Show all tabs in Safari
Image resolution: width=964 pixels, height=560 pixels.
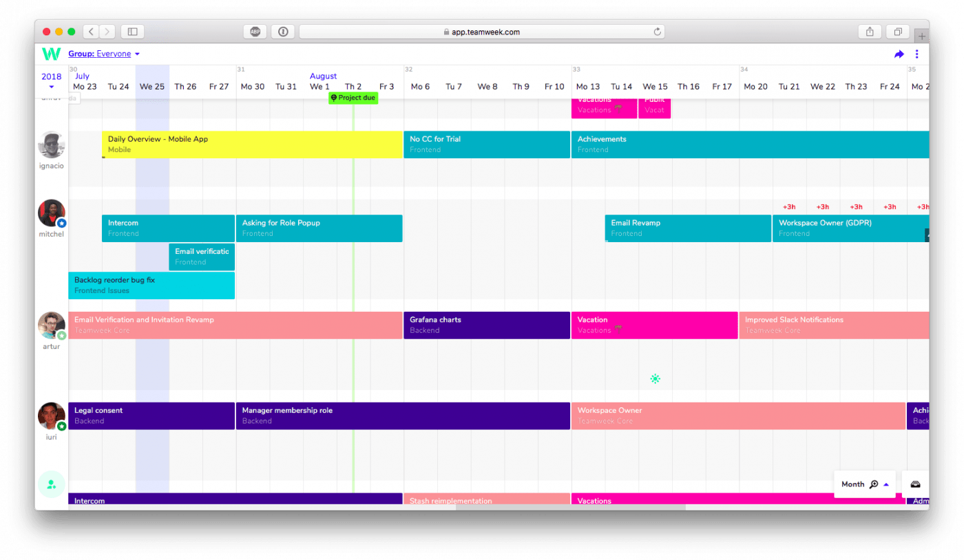[898, 32]
